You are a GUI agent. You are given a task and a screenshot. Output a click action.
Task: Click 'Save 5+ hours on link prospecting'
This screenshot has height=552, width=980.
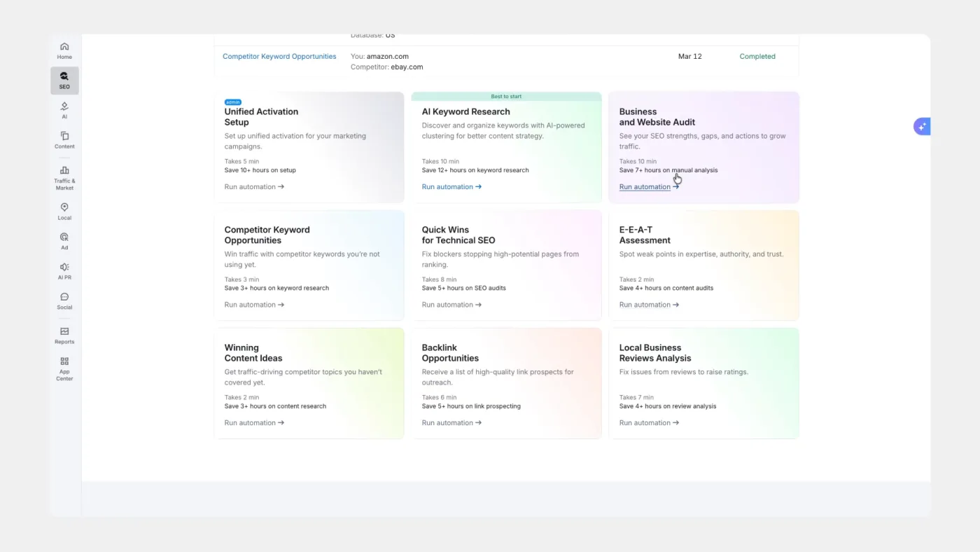[471, 406]
